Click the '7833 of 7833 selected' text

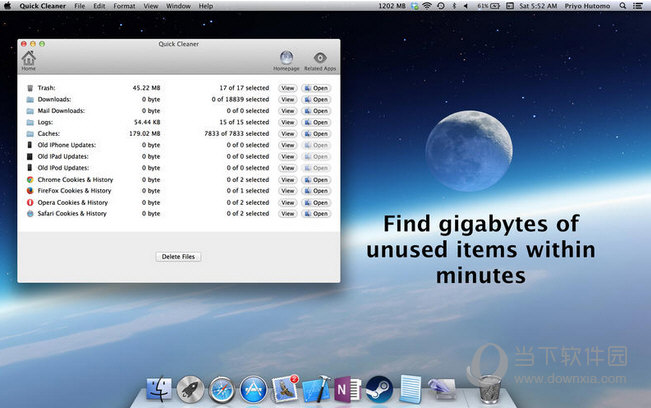point(237,134)
